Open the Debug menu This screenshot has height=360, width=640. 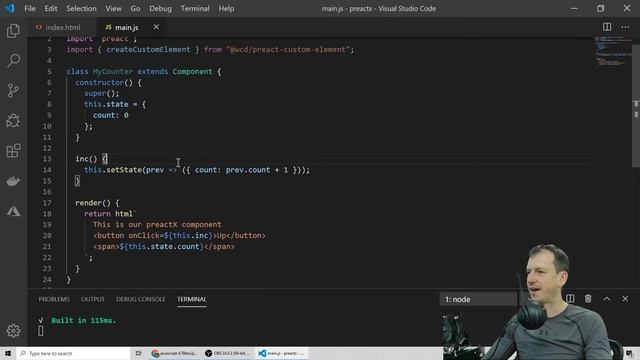[160, 8]
